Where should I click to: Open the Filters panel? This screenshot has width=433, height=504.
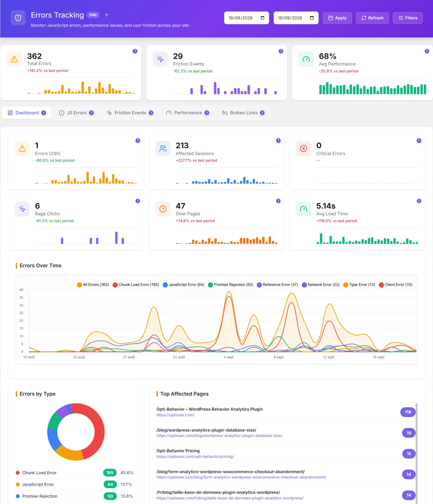point(408,18)
